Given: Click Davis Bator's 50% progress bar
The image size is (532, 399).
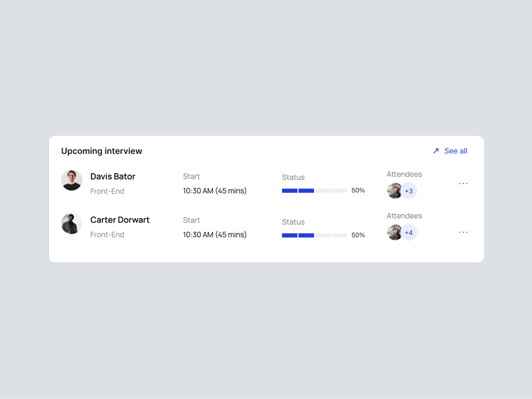Looking at the screenshot, I should [x=314, y=191].
